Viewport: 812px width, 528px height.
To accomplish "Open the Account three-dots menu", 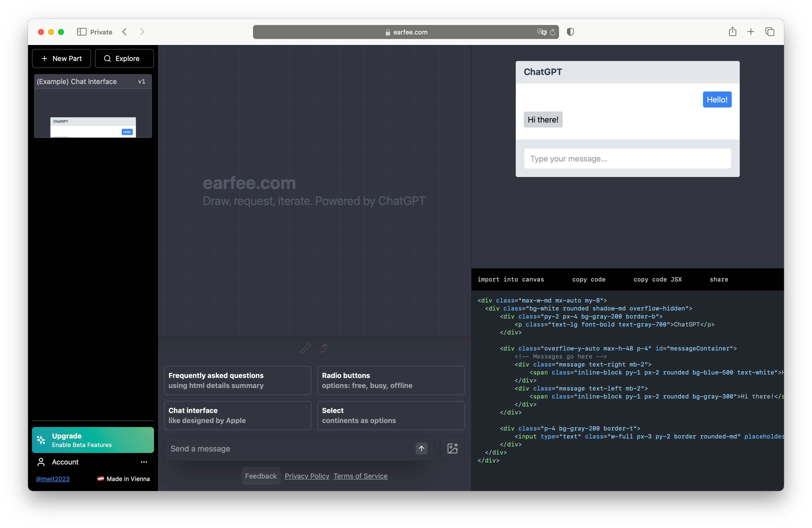I will click(x=144, y=462).
